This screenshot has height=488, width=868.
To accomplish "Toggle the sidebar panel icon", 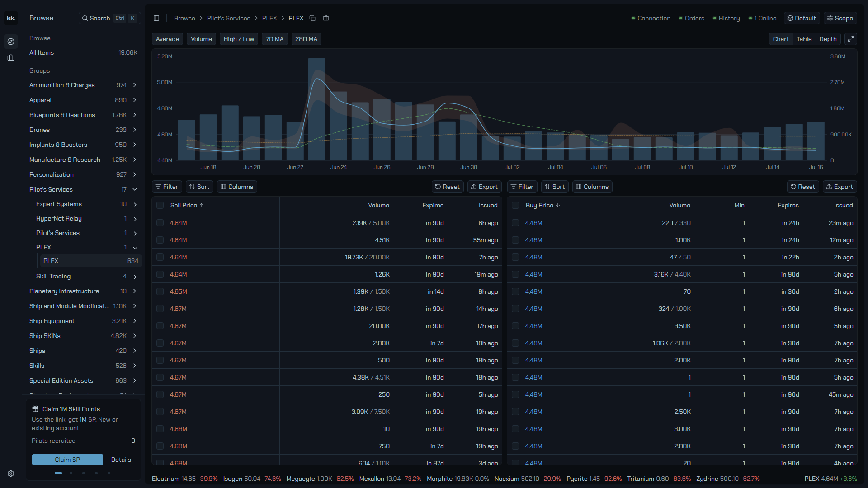I will [156, 18].
